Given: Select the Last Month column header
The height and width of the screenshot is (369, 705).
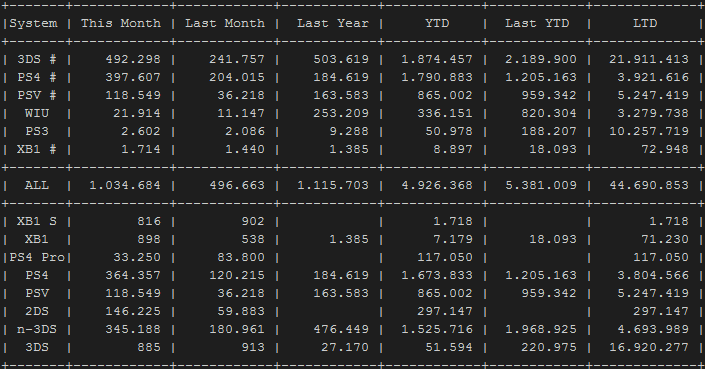Looking at the screenshot, I should click(x=225, y=23).
